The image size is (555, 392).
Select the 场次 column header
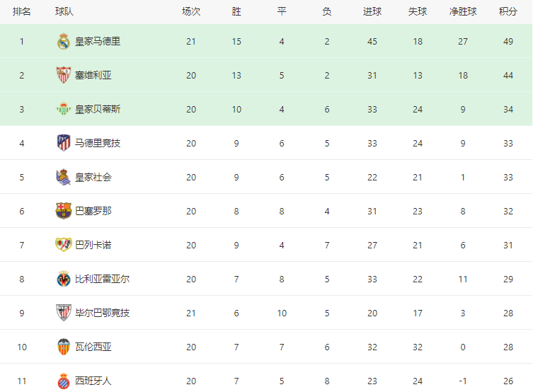point(191,11)
